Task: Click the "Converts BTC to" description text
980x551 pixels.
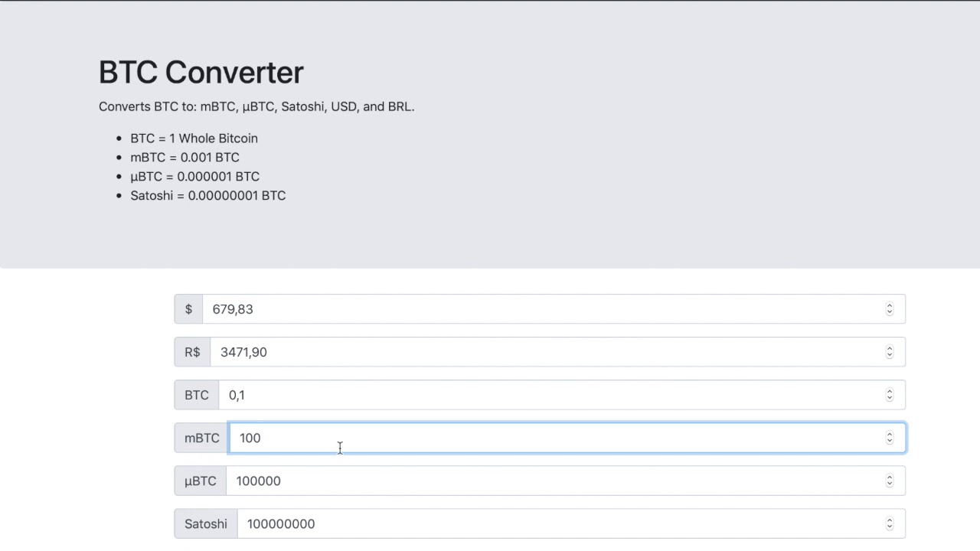Action: [256, 106]
